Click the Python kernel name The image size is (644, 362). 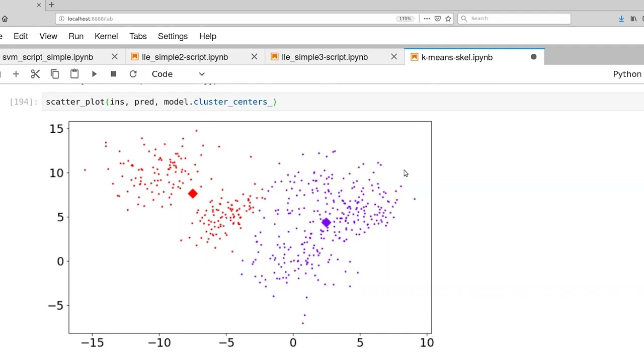(627, 74)
